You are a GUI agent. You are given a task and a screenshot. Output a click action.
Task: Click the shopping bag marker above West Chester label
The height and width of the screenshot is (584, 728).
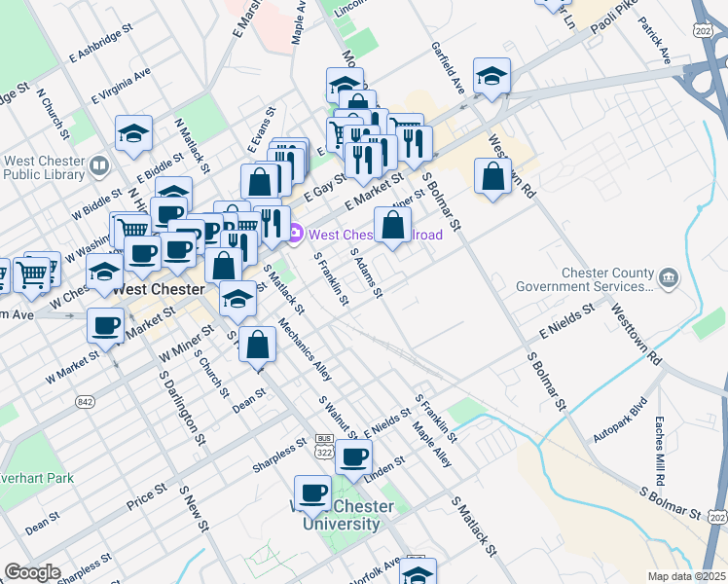coord(223,268)
